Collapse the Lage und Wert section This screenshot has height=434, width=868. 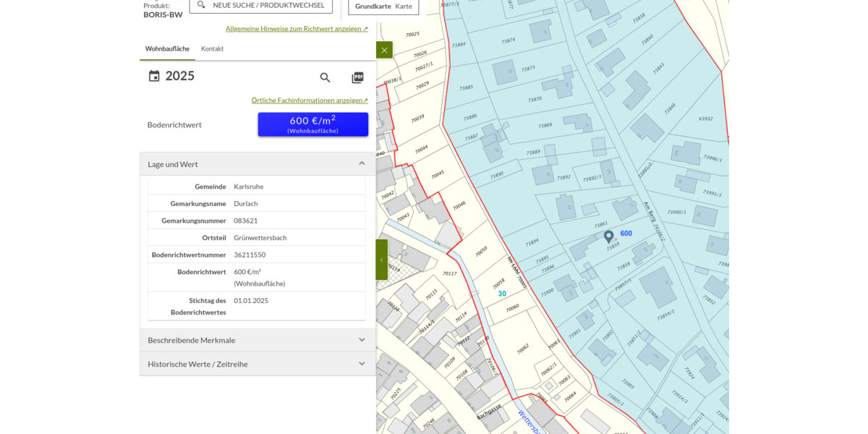362,163
